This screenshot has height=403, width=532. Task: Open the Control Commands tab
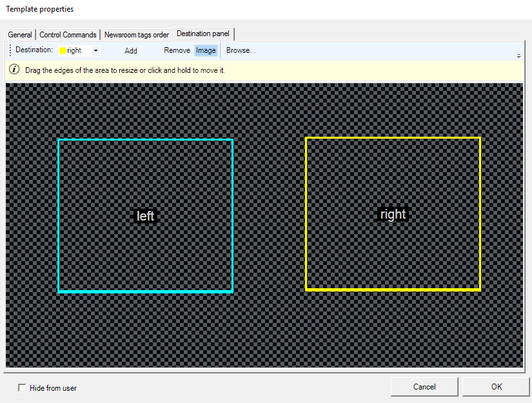pos(68,35)
